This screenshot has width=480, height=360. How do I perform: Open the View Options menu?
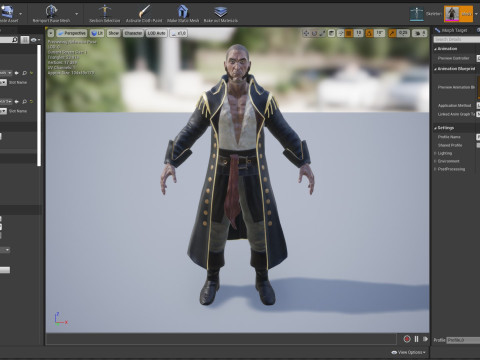(408, 352)
